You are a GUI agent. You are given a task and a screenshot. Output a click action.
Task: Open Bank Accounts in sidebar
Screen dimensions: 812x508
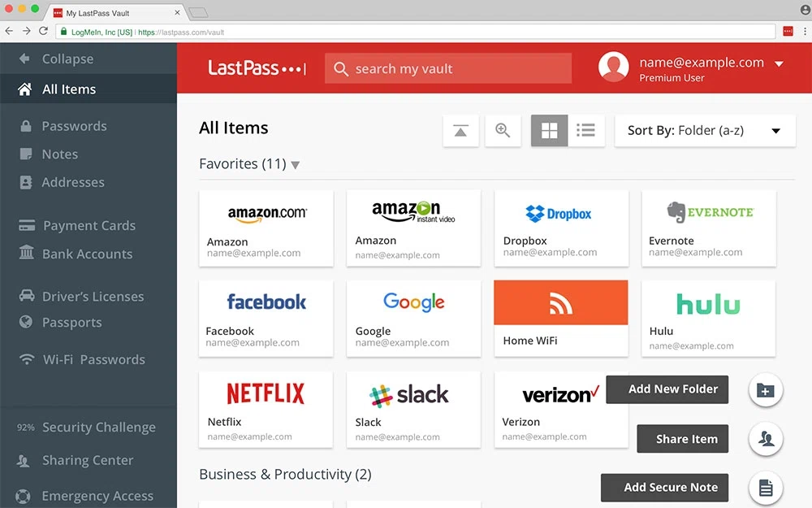[x=87, y=254]
